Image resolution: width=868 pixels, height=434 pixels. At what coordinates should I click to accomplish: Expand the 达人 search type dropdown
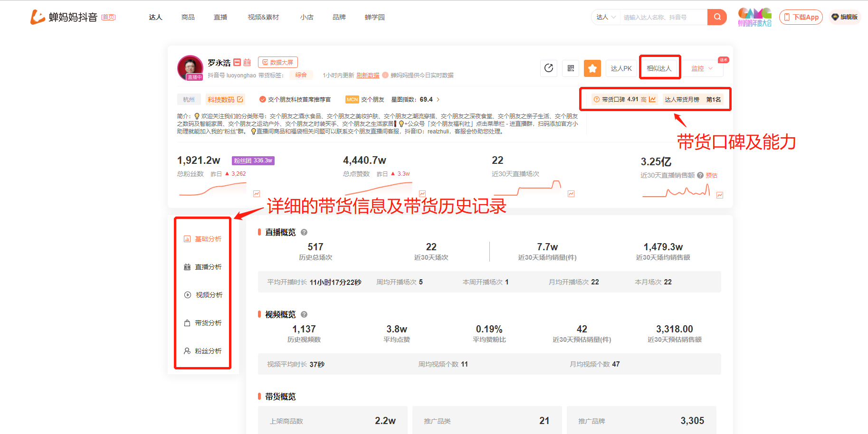click(606, 17)
